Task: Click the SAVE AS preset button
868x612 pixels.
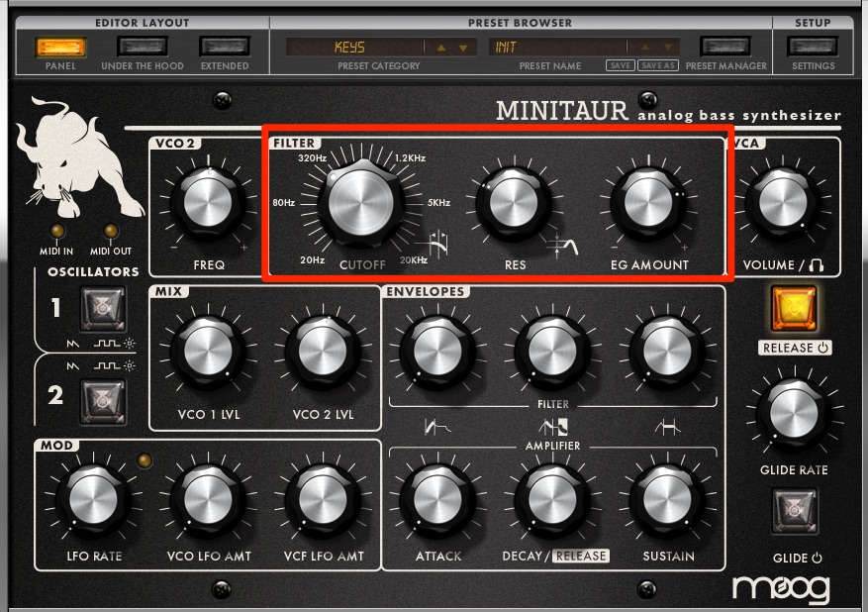Action: (658, 65)
